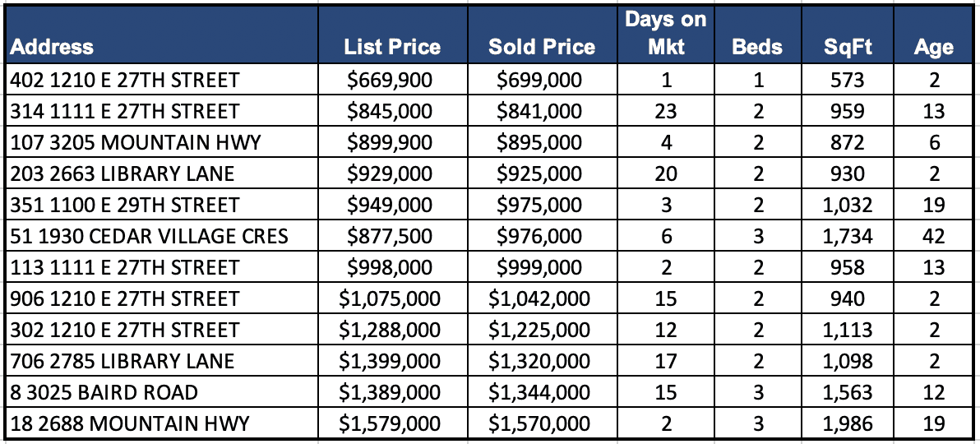Click the Sold Price column header
Screen dimensions: 980x444
[x=541, y=47]
